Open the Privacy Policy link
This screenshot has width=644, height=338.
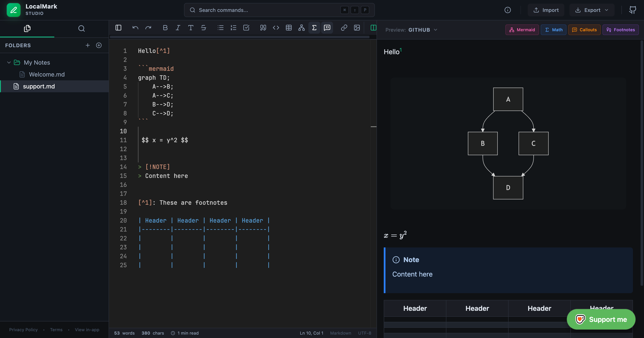pos(23,329)
